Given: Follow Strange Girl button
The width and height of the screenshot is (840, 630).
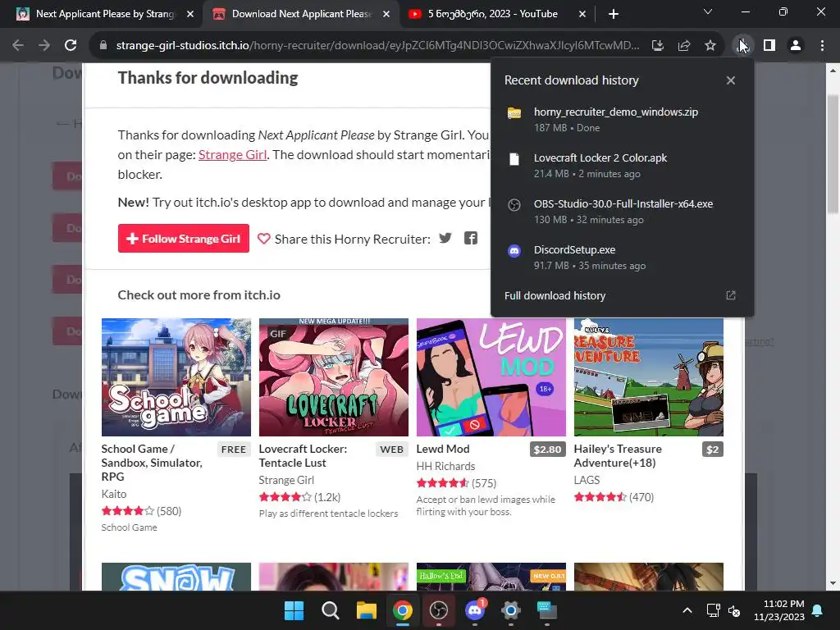Looking at the screenshot, I should coord(184,239).
